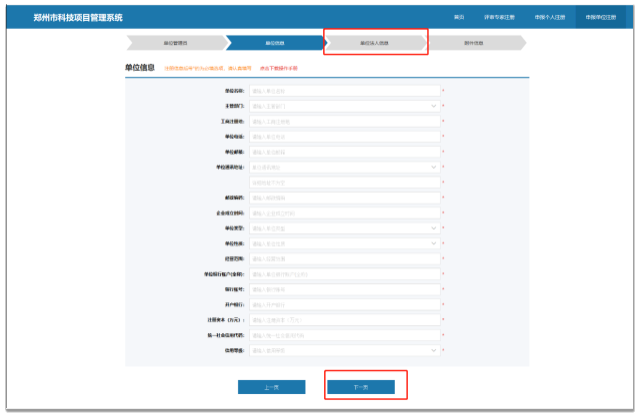Click the 统一社会信用代码 input field
Image resolution: width=636 pixels, height=417 pixels.
pyautogui.click(x=343, y=335)
